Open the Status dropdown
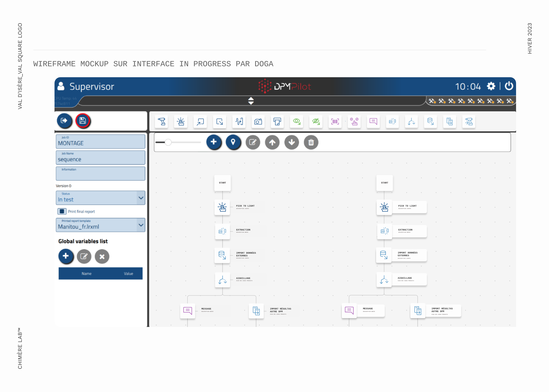 click(x=141, y=198)
